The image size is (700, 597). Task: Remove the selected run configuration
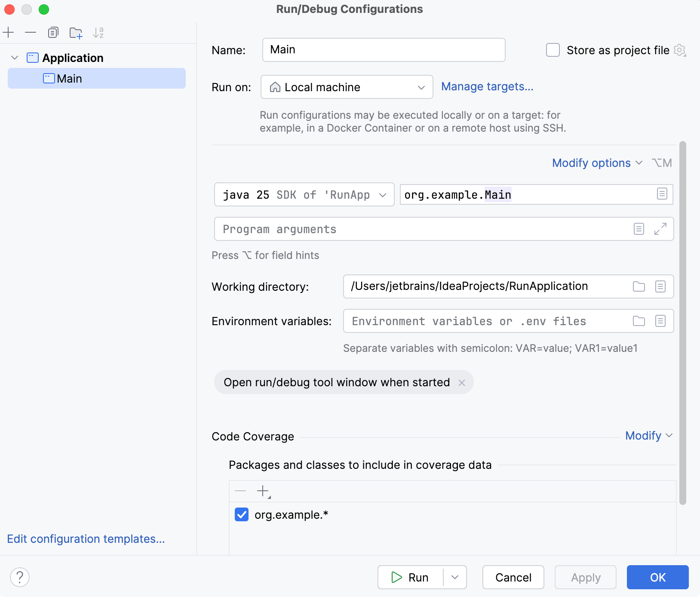(x=30, y=32)
